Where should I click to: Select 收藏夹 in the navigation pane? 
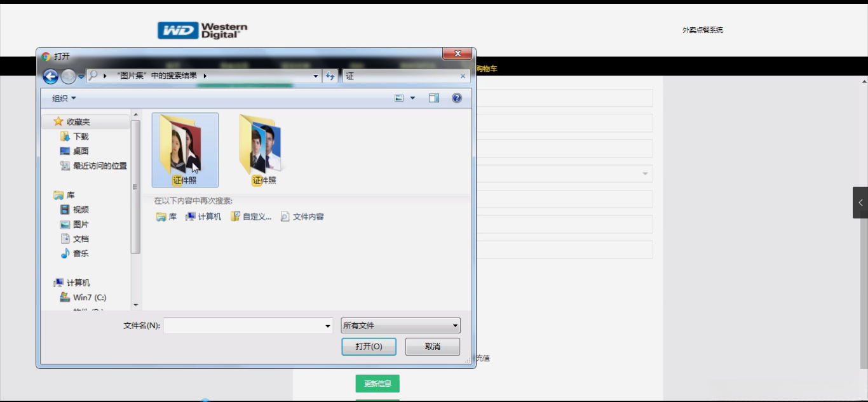(78, 122)
